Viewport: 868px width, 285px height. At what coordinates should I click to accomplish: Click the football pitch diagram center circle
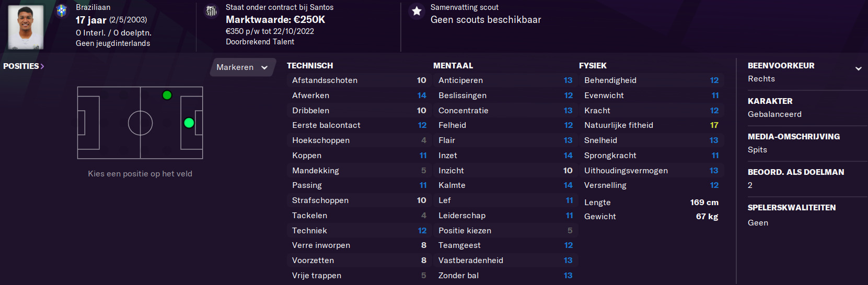tap(140, 123)
